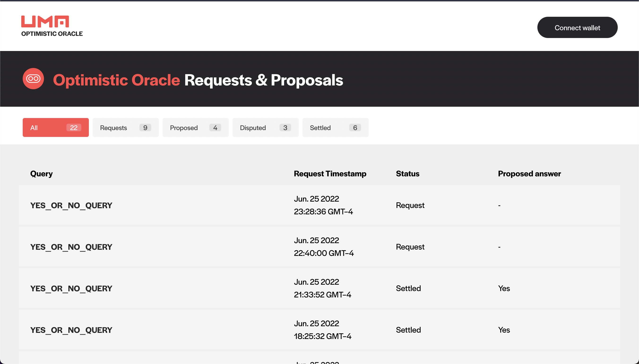Click Request status in the 22:40:00 row
The image size is (639, 364).
click(x=410, y=247)
